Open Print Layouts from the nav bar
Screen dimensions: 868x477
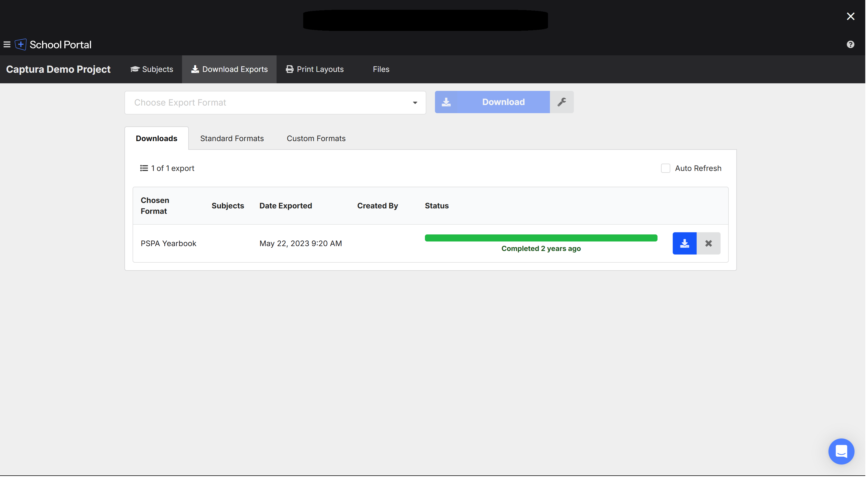point(315,69)
